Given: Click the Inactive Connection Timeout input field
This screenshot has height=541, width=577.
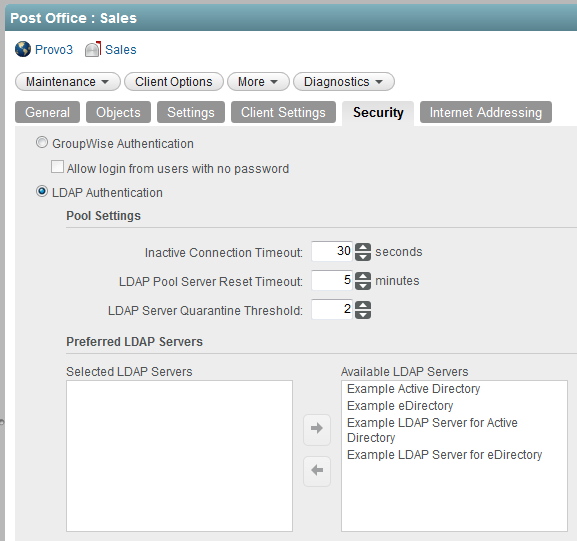Looking at the screenshot, I should (x=332, y=251).
